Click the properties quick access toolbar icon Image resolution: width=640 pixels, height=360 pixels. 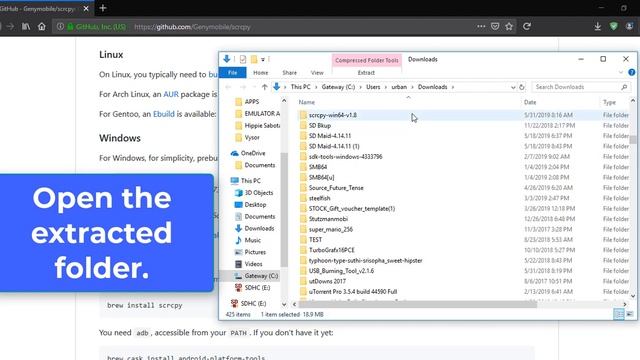point(243,60)
